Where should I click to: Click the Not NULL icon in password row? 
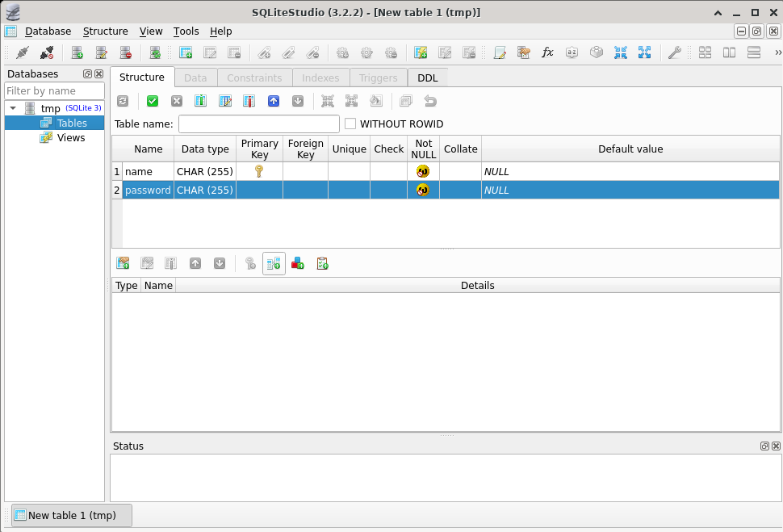pos(423,190)
